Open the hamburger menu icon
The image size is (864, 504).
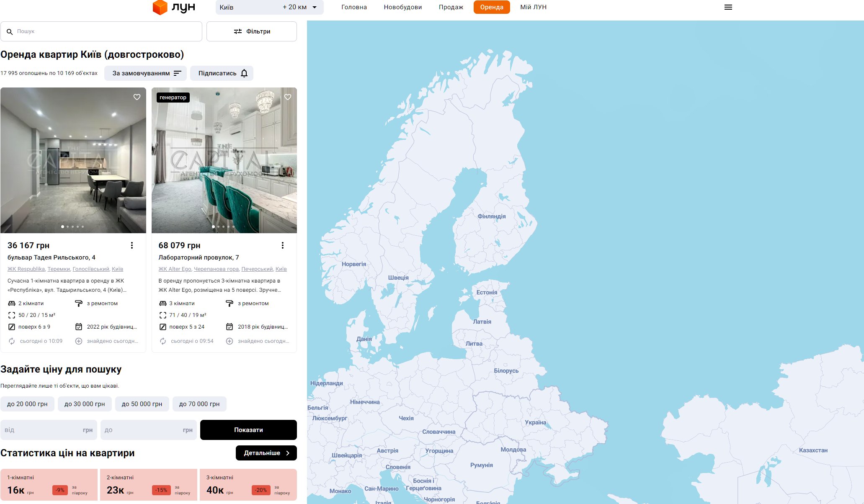[728, 7]
